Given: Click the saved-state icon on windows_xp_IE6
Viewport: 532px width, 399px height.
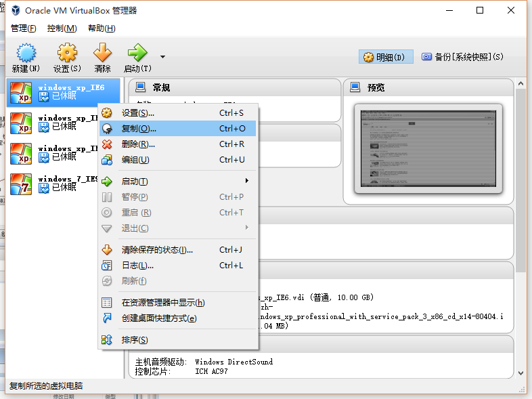Looking at the screenshot, I should [44, 97].
